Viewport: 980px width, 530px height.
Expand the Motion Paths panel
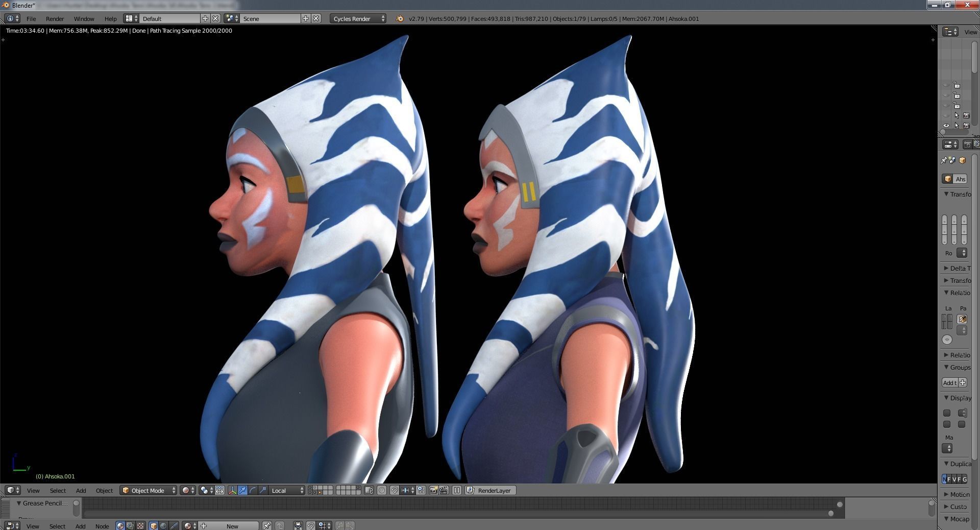pyautogui.click(x=946, y=494)
